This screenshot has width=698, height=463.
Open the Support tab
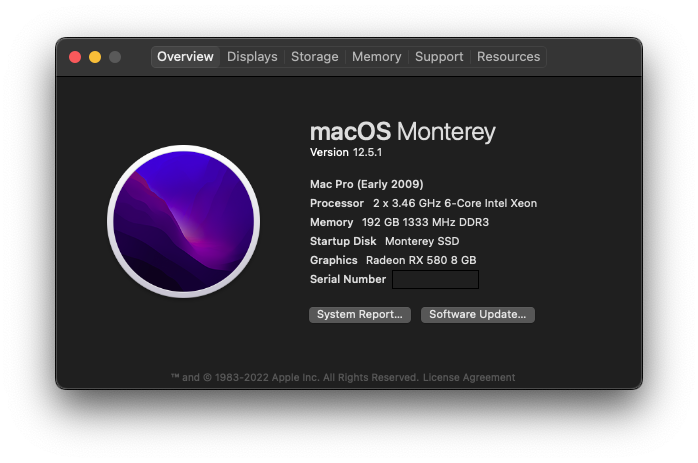click(439, 57)
